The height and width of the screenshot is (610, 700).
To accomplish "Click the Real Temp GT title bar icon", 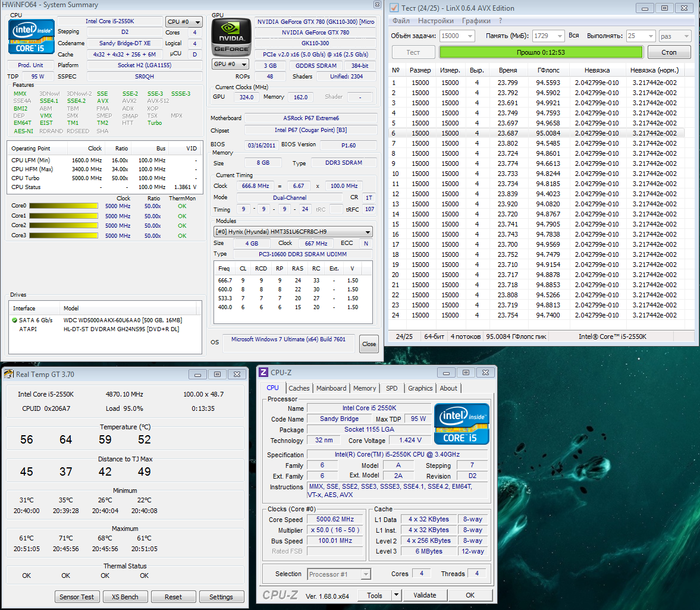I will (9, 374).
